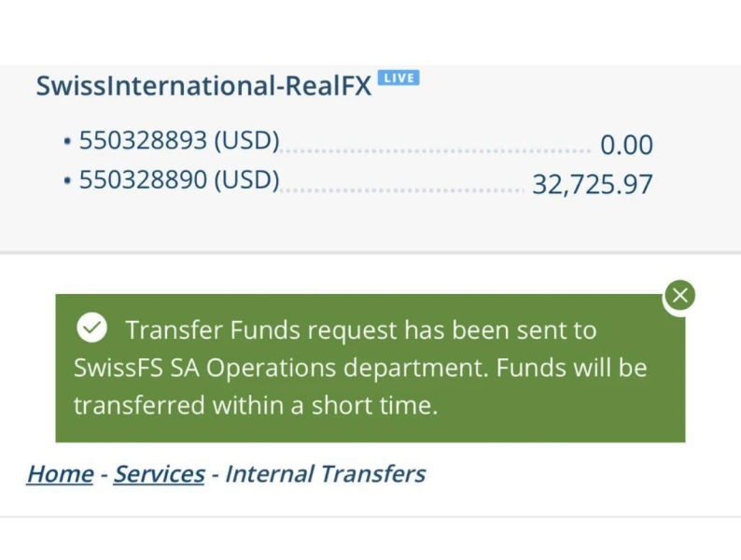
Task: Click the Internal Transfers breadcrumb text
Action: click(x=325, y=474)
